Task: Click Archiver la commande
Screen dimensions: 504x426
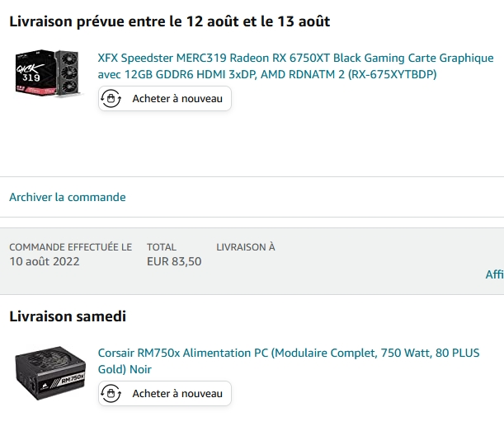Action: [x=68, y=198]
